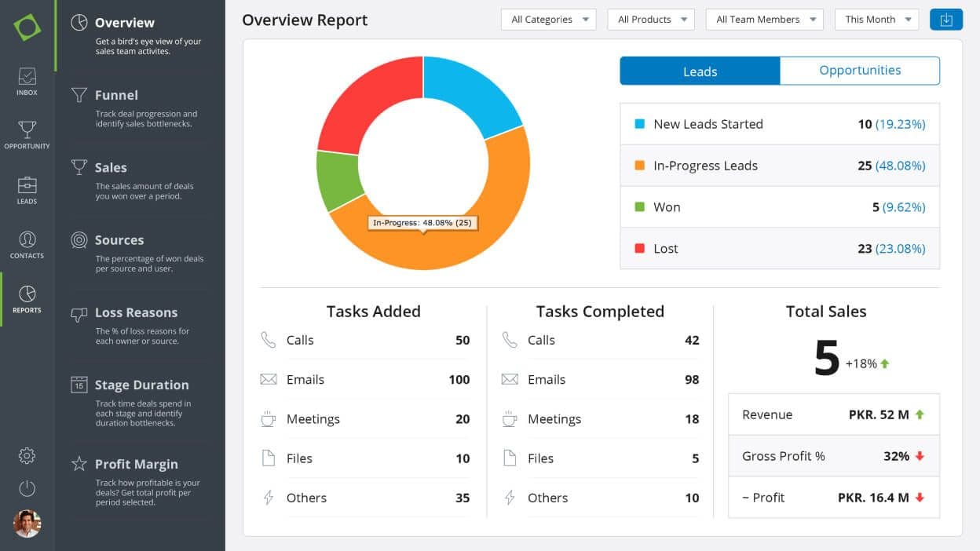The width and height of the screenshot is (980, 551).
Task: Open the Sources report menu item
Action: [140, 253]
